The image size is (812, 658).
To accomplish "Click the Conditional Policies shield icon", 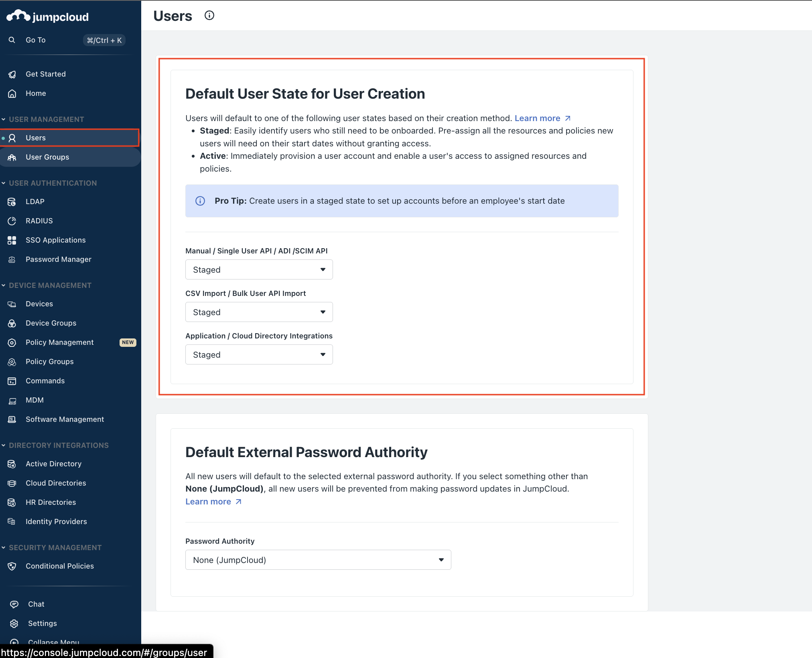I will [x=12, y=566].
